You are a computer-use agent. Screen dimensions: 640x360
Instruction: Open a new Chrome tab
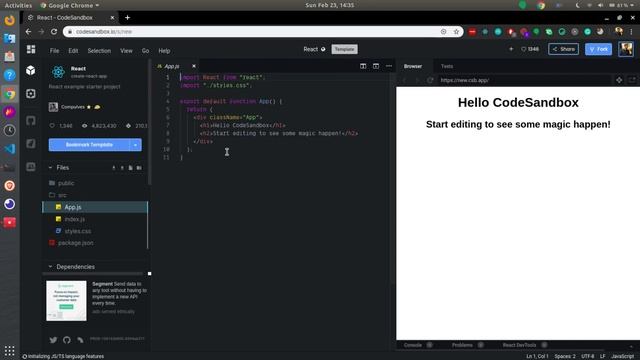127,18
